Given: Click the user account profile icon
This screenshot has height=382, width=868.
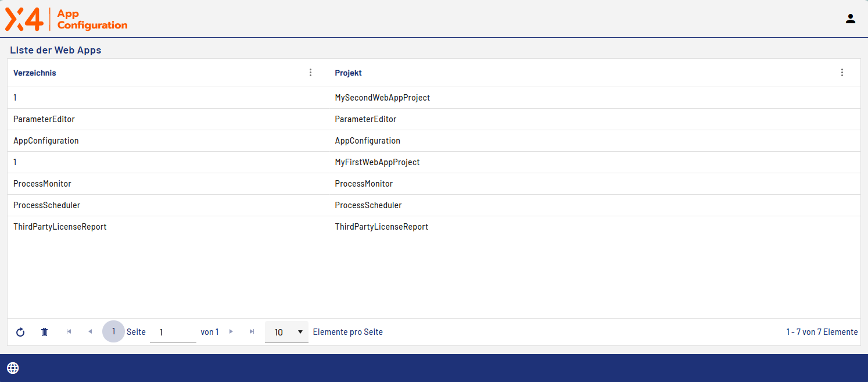Looking at the screenshot, I should (850, 19).
